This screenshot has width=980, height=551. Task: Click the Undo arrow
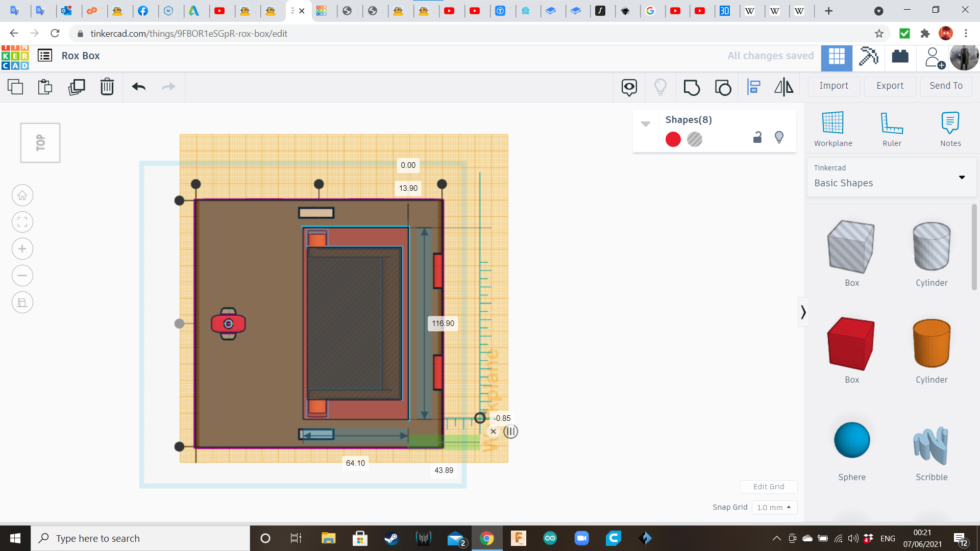tap(138, 87)
